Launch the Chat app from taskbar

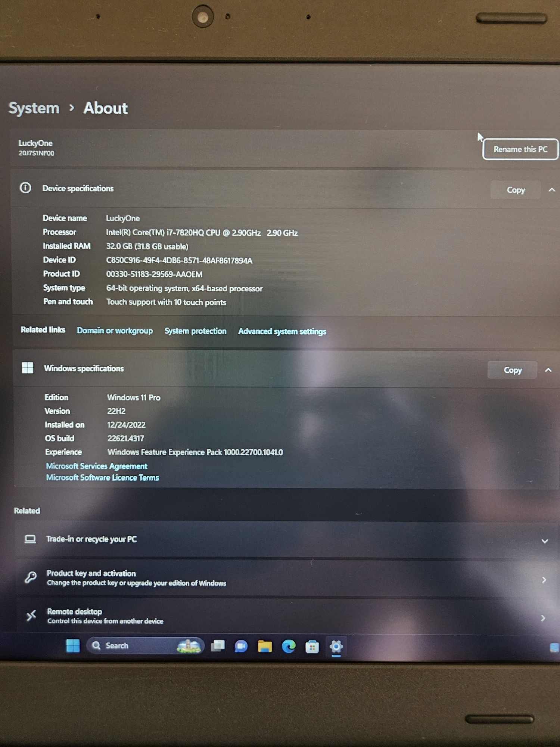(241, 646)
